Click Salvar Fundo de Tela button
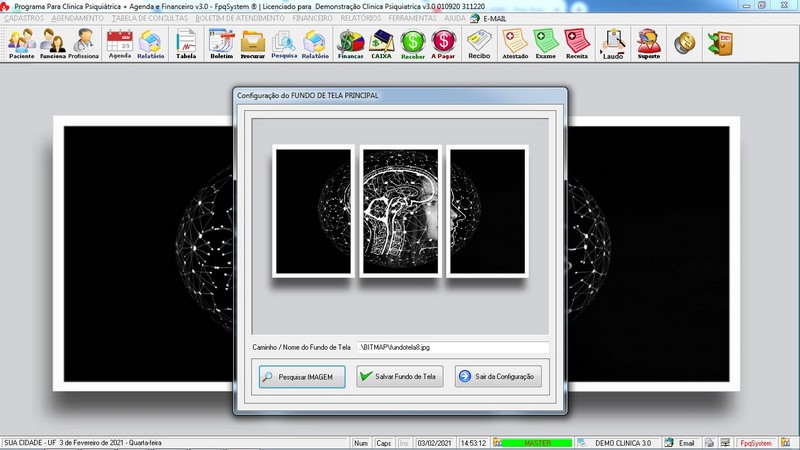This screenshot has width=800, height=450. [x=399, y=377]
